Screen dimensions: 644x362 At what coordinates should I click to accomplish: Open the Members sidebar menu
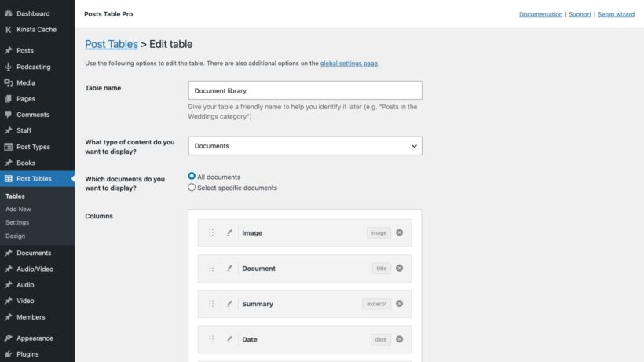[31, 317]
